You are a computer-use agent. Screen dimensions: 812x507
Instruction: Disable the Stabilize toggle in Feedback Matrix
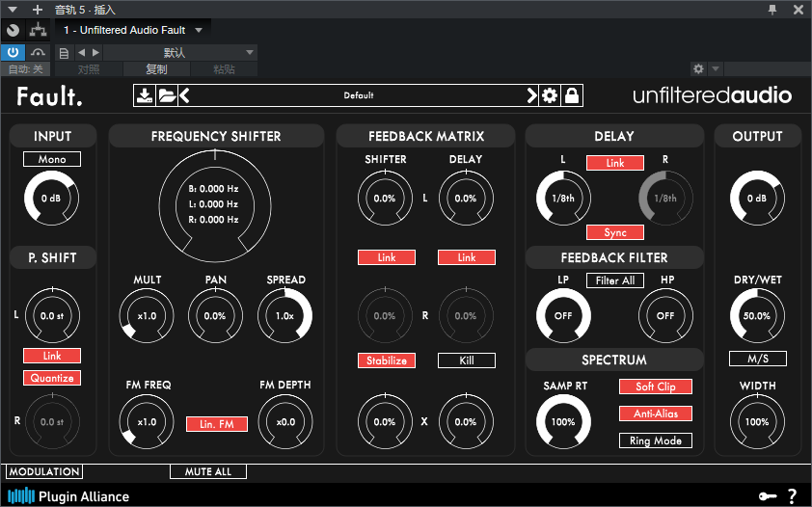pos(387,360)
